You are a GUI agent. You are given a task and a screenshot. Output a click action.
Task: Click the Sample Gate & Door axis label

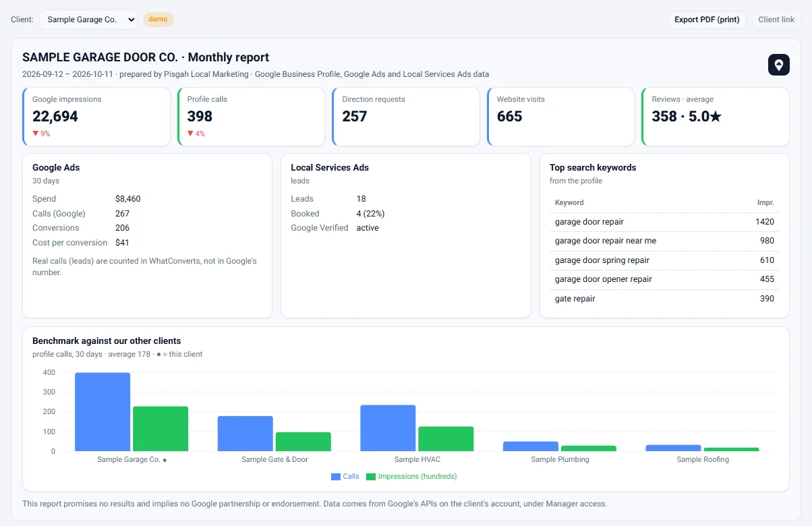point(274,459)
